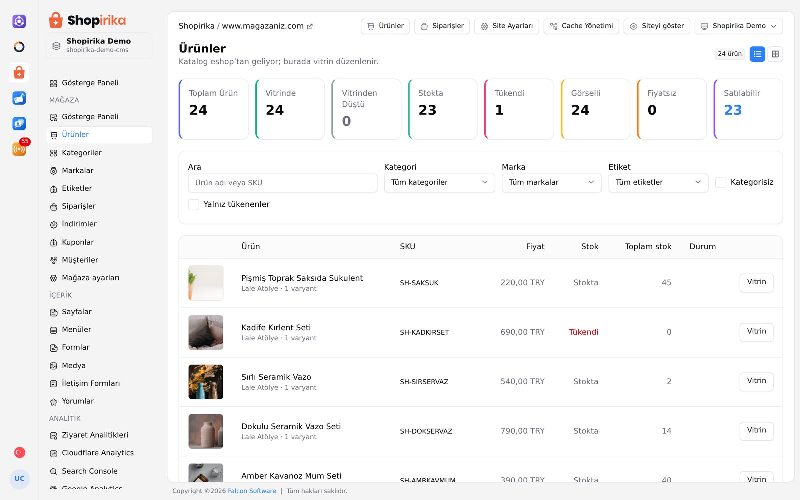Click the red Tükendi stock status
Screen dimensions: 800x500
[x=583, y=332]
